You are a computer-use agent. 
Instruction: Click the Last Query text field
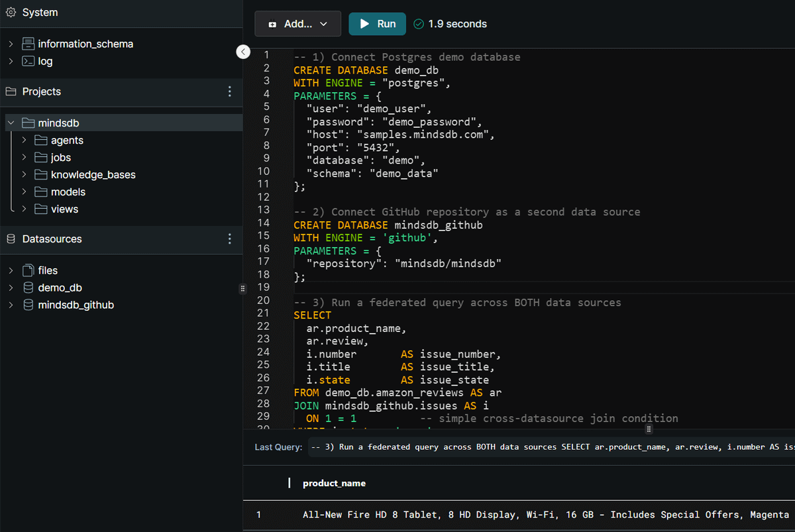[551, 447]
